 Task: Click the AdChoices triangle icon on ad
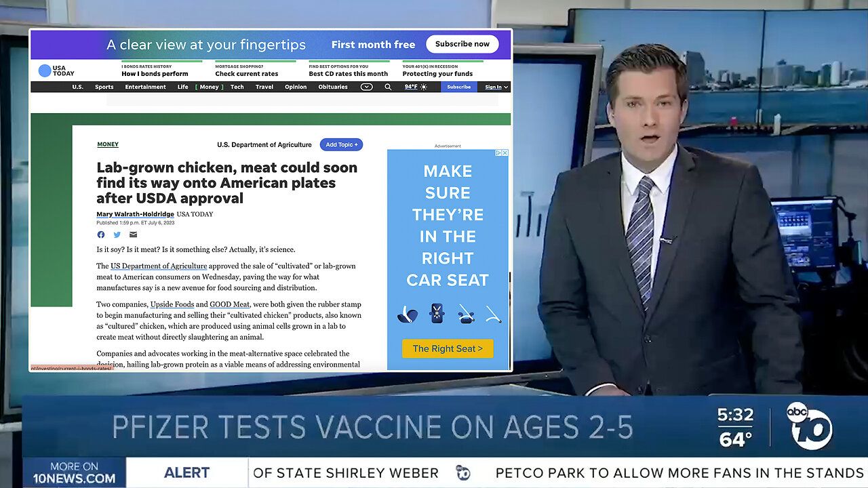click(x=498, y=153)
